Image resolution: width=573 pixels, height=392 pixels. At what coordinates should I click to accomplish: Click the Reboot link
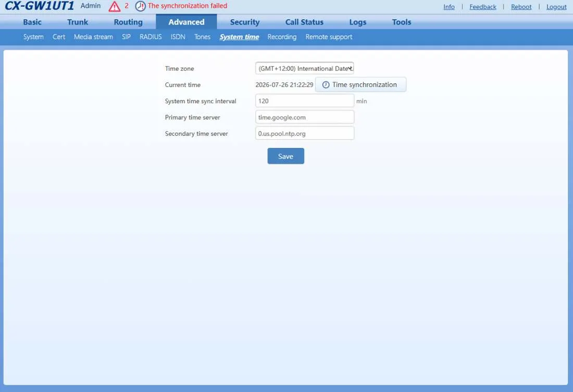[521, 7]
